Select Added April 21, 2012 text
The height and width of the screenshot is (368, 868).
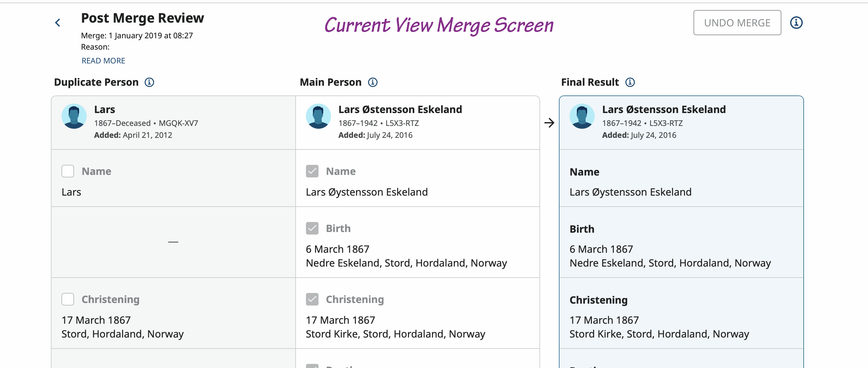tap(133, 135)
